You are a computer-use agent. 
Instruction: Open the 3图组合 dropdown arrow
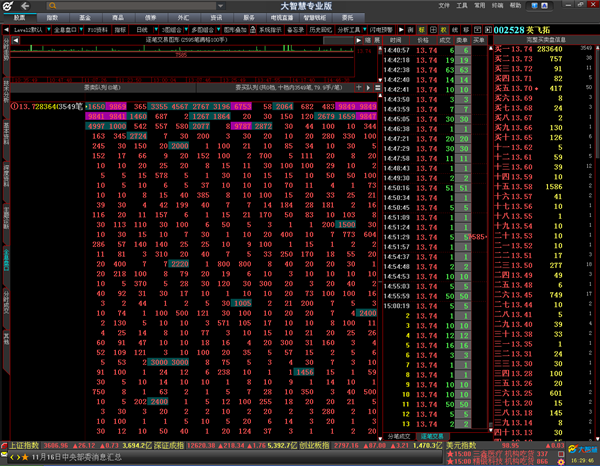[186, 29]
